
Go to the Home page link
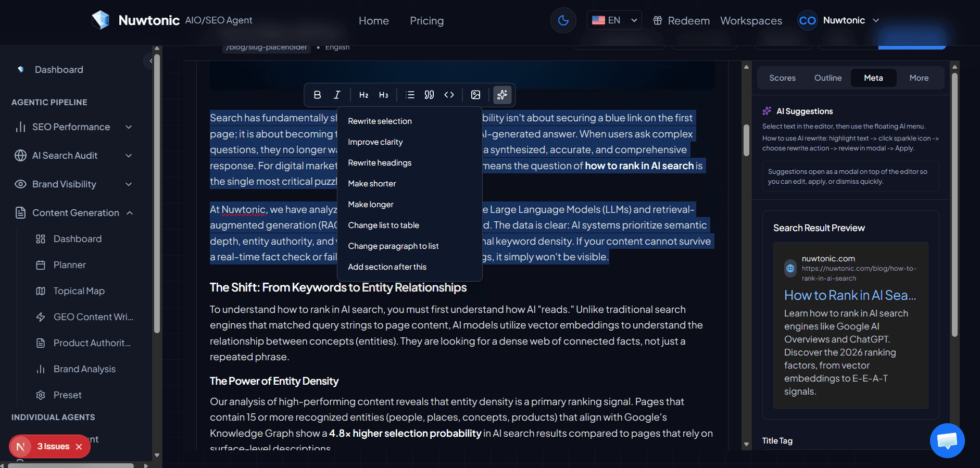(374, 21)
